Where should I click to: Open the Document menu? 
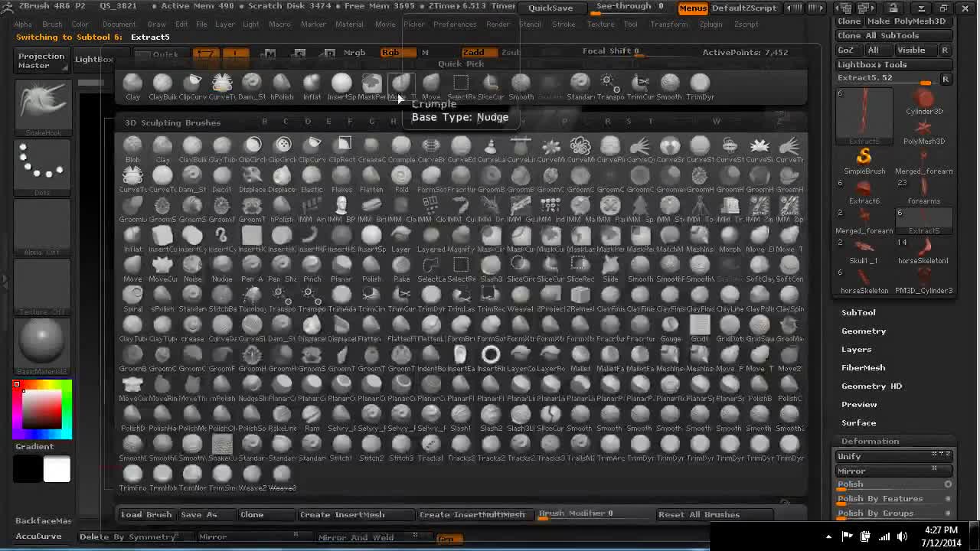pyautogui.click(x=119, y=24)
